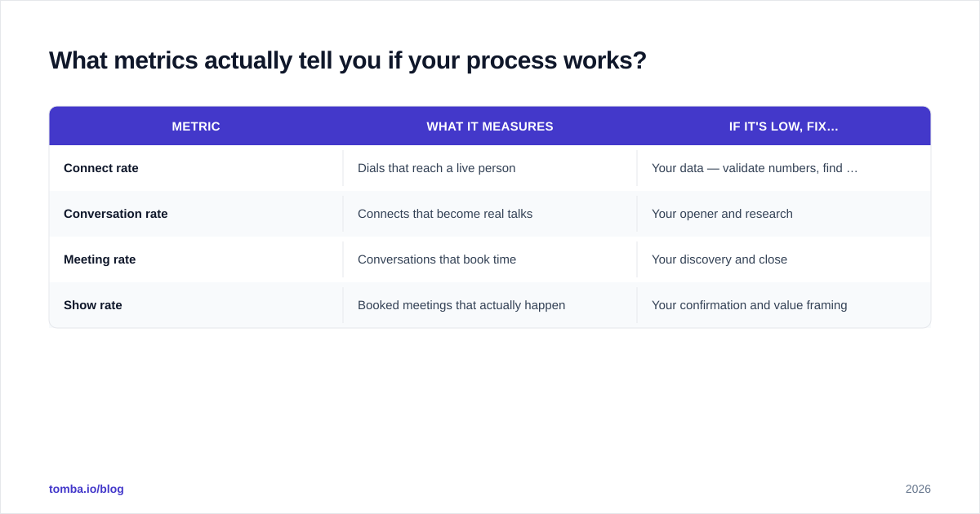
Task: Click the IF IT'S LOW, FIX… column header
Action: click(x=784, y=126)
